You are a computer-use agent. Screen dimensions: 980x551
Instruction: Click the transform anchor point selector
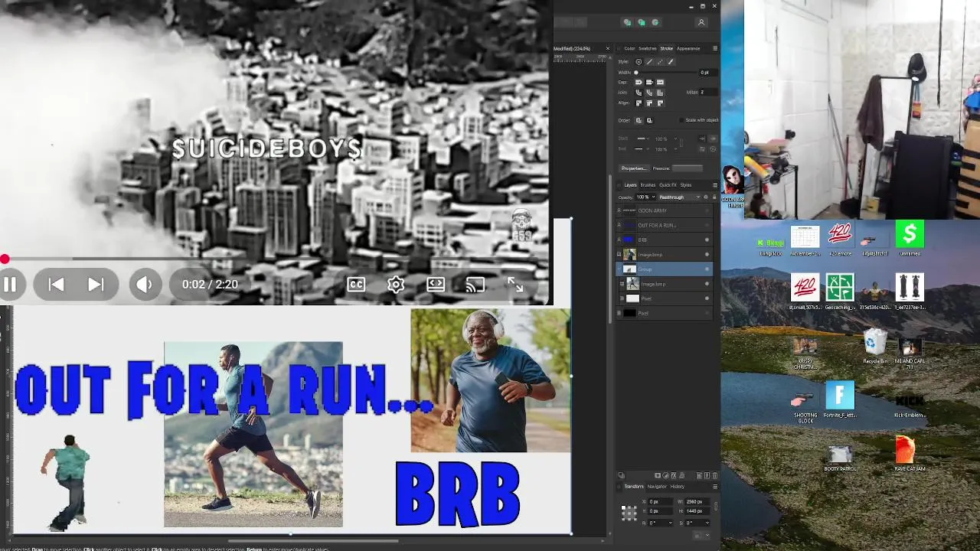coord(629,513)
